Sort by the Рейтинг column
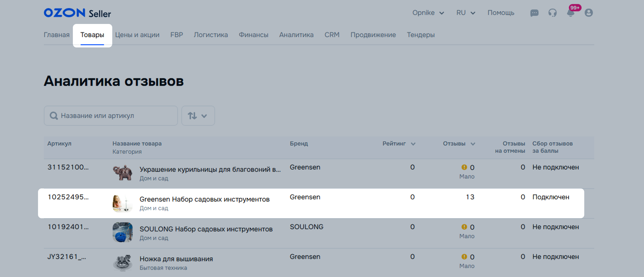Screen dimensions: 644x277 click(399, 144)
